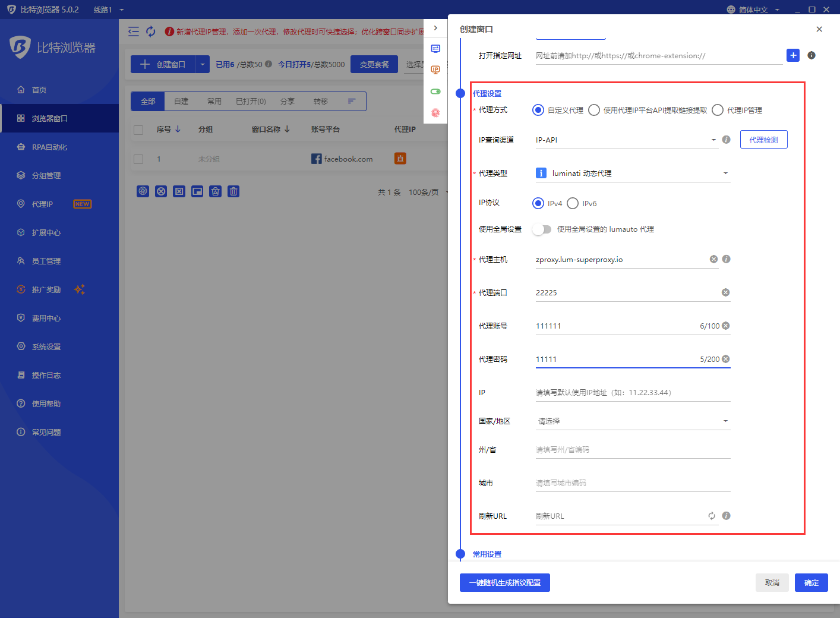
Task: Check the checkbox for row 1 facebook.com
Action: pyautogui.click(x=138, y=159)
